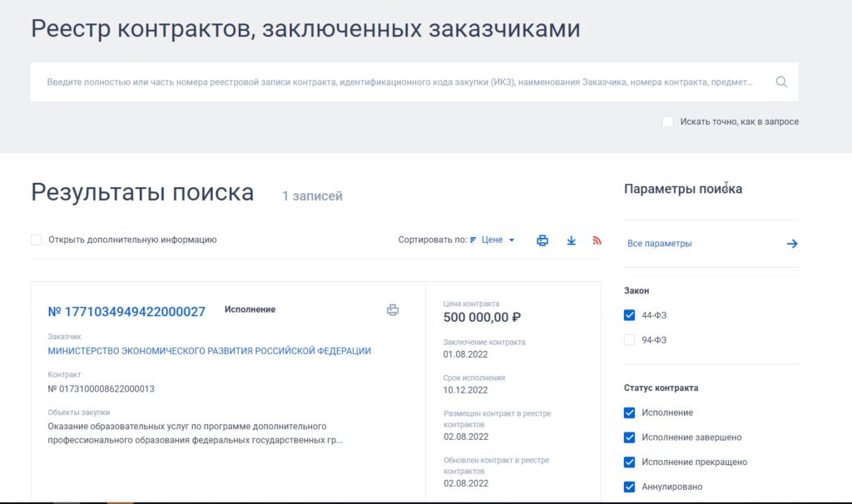The width and height of the screenshot is (852, 504).
Task: Uncheck the Исполнение status filter
Action: point(629,413)
